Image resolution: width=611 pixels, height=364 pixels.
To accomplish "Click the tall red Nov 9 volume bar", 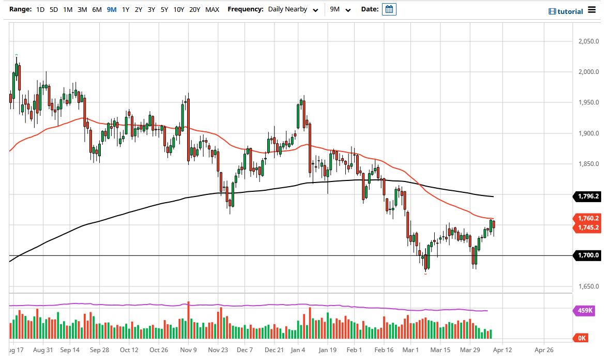I will (x=188, y=320).
